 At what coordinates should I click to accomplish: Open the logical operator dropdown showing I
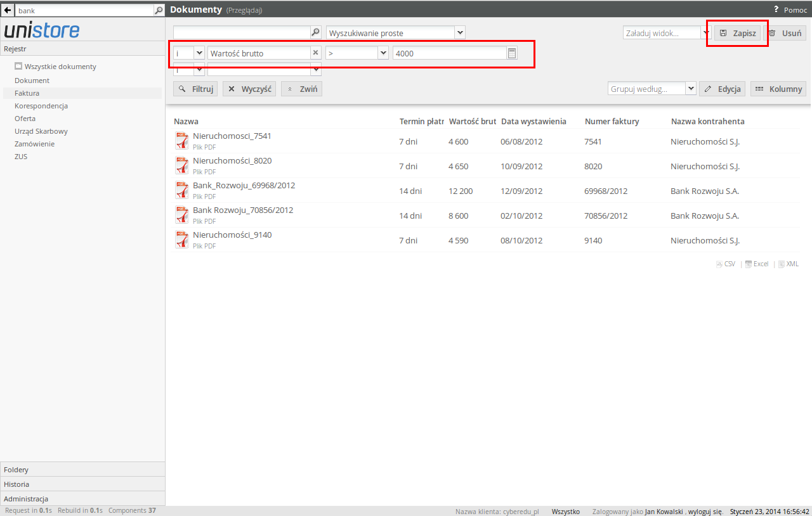pos(199,53)
